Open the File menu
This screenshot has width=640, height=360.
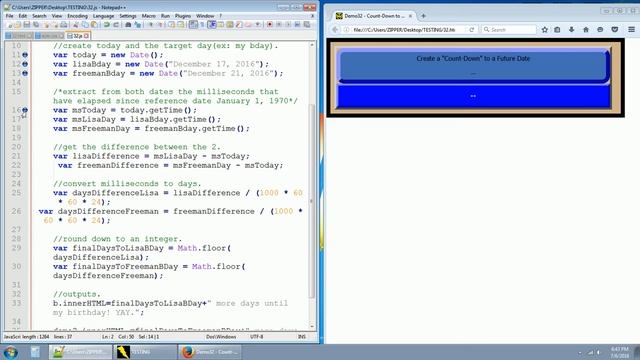[9, 16]
